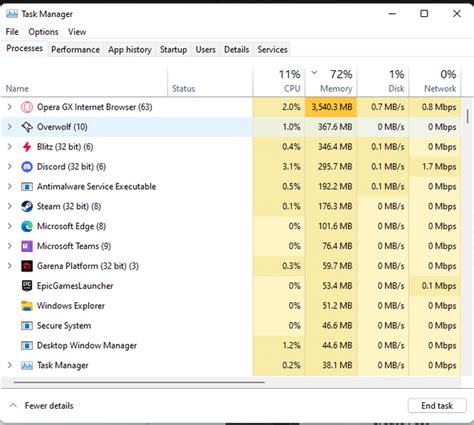Open the View menu
This screenshot has height=425, width=474.
[77, 32]
